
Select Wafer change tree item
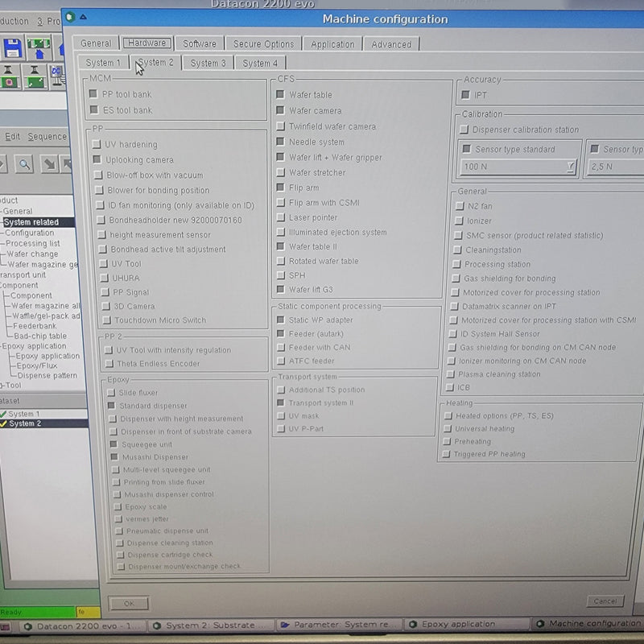32,254
